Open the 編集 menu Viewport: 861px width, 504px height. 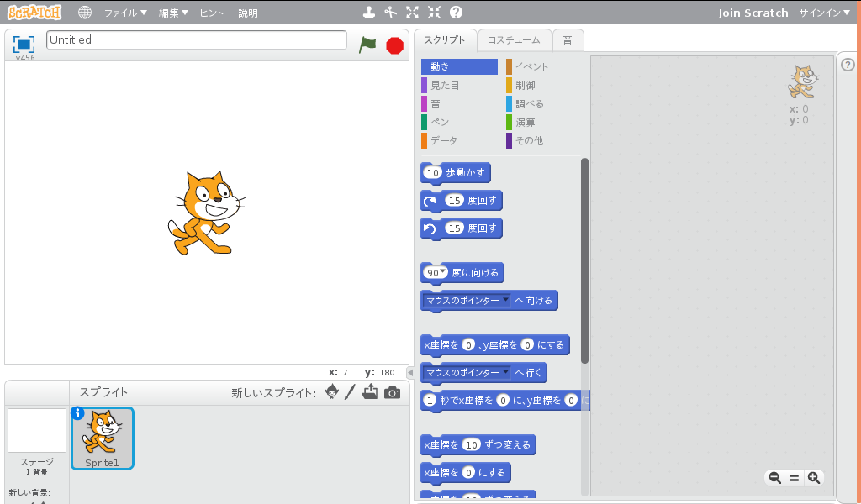(x=173, y=13)
